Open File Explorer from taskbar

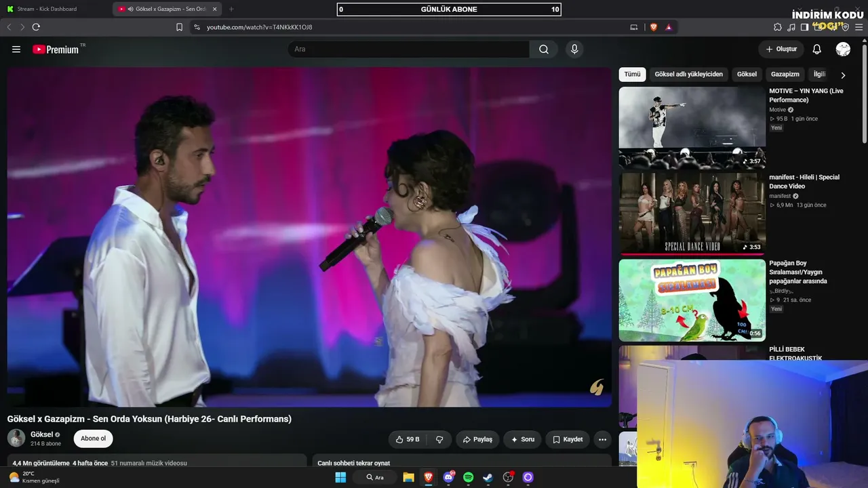tap(408, 477)
